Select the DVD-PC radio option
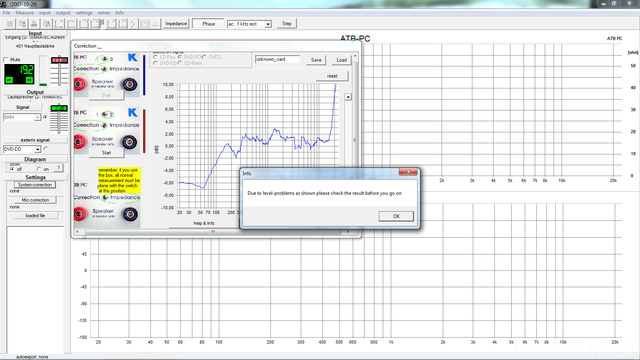Viewport: 640px width, 360px height. click(x=180, y=58)
